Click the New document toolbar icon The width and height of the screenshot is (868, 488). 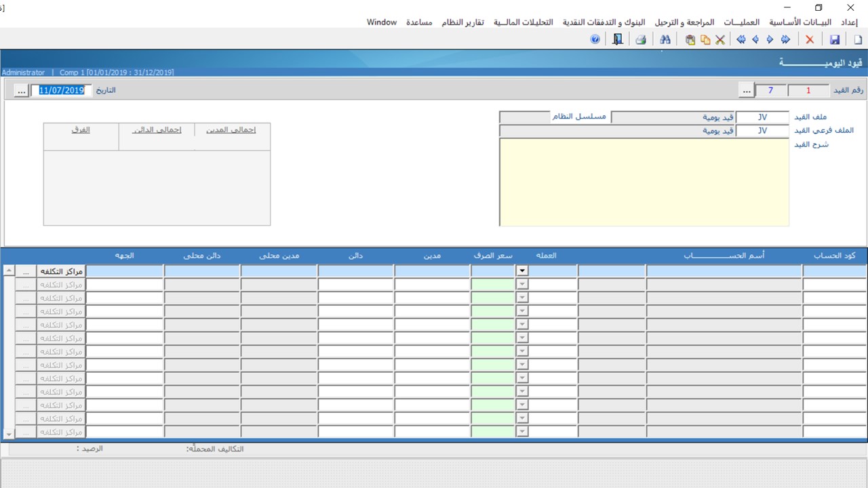pos(858,40)
